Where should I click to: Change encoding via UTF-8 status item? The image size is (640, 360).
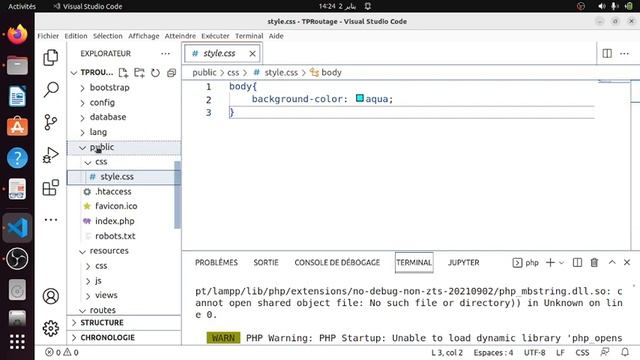[534, 352]
